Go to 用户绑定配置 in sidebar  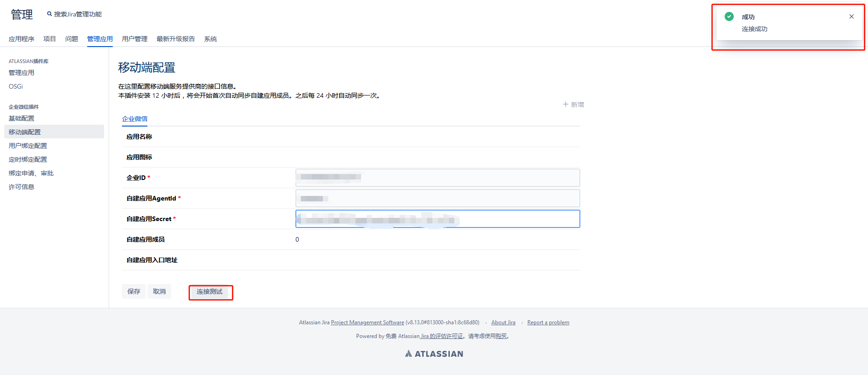[x=28, y=146]
